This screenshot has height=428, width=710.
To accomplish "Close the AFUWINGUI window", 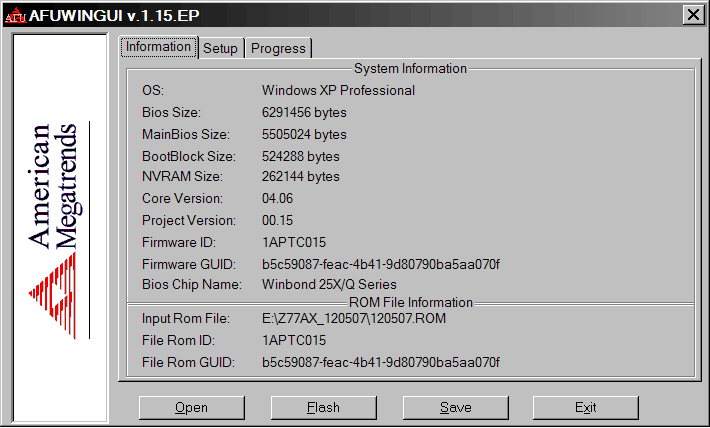I will click(691, 14).
